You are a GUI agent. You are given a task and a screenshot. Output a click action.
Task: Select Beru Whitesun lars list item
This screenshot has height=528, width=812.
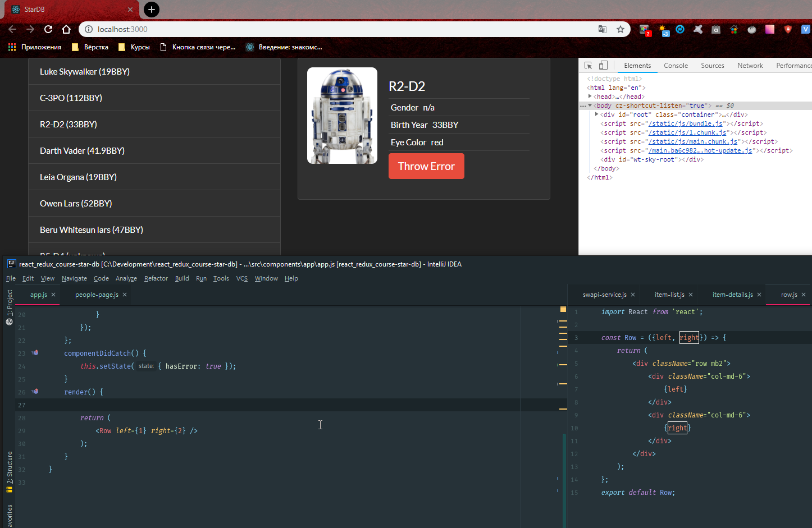tap(154, 229)
